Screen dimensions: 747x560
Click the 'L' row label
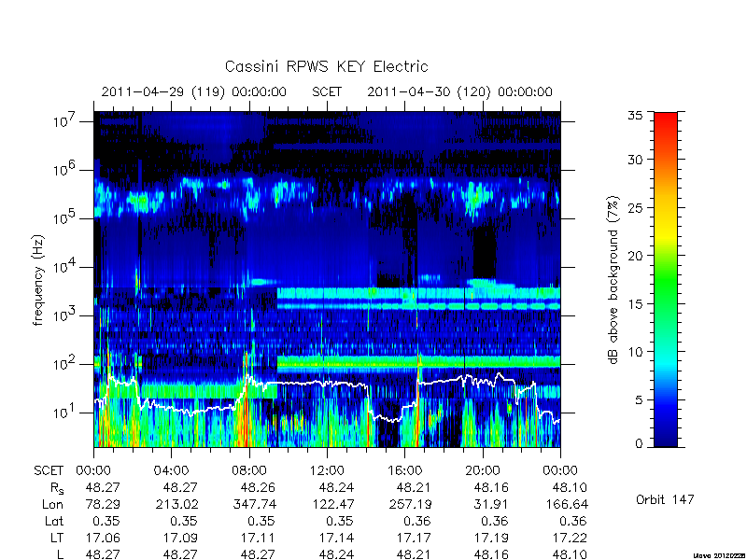tap(60, 554)
